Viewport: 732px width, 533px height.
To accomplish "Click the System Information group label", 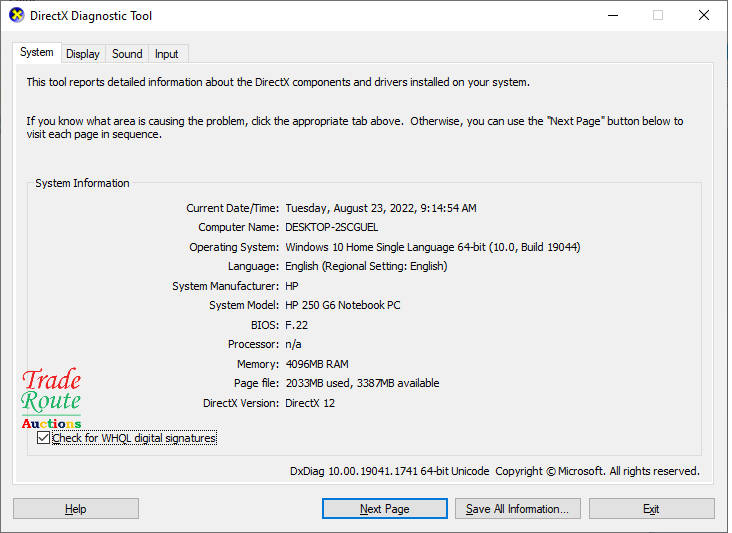I will [82, 184].
